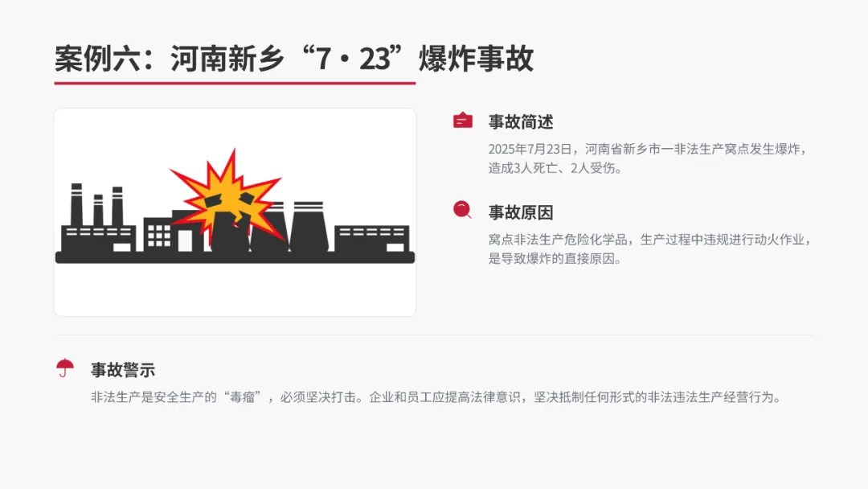Viewport: 868px width, 489px height.
Task: Click the thin gray horizontal divider line
Action: click(433, 335)
